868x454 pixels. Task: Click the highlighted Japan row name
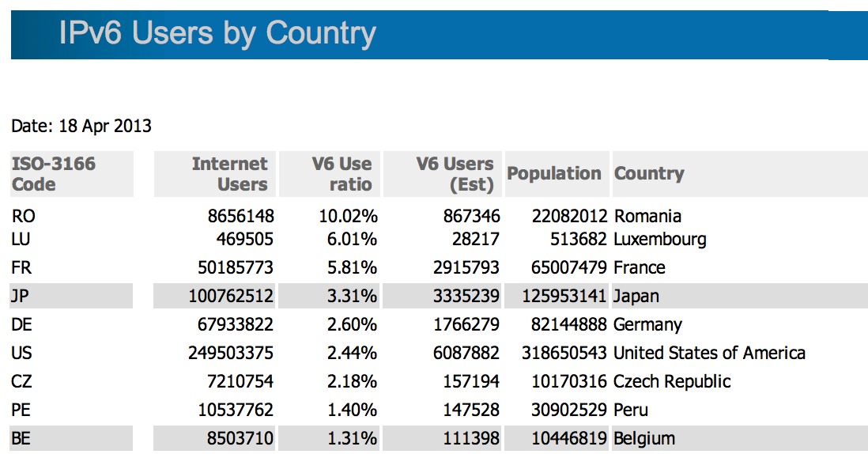[x=636, y=296]
